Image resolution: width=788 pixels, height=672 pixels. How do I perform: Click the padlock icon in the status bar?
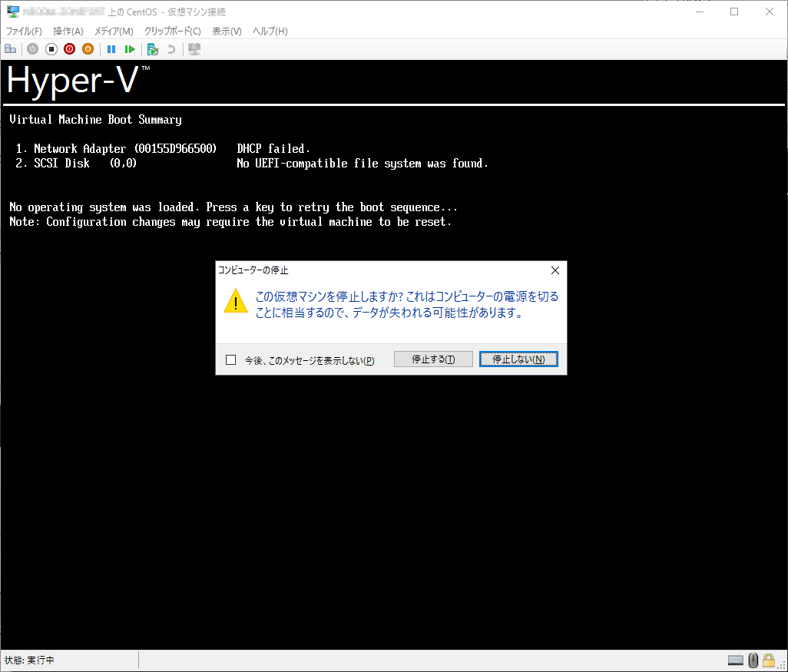768,660
